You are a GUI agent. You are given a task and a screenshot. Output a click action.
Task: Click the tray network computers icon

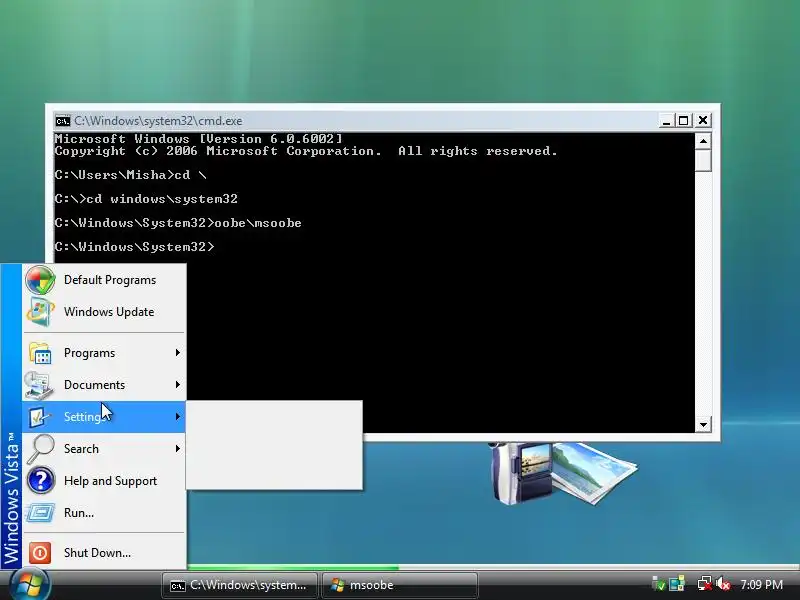(x=677, y=584)
